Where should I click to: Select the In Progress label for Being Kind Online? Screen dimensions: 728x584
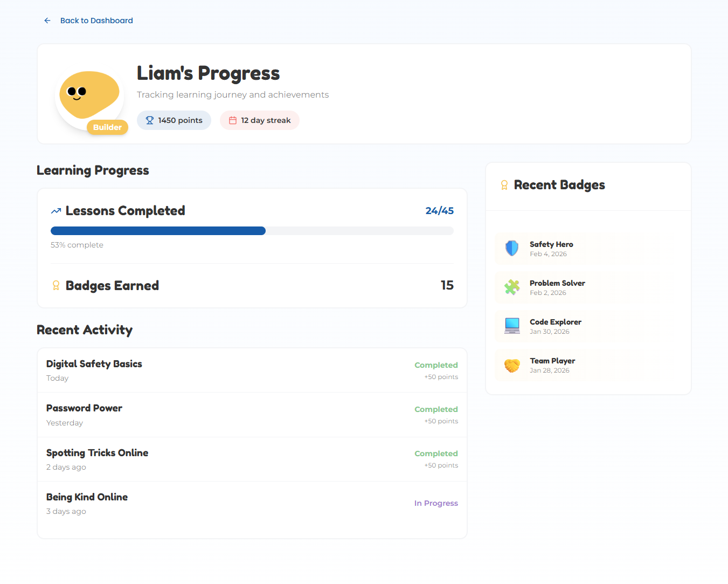pyautogui.click(x=436, y=503)
